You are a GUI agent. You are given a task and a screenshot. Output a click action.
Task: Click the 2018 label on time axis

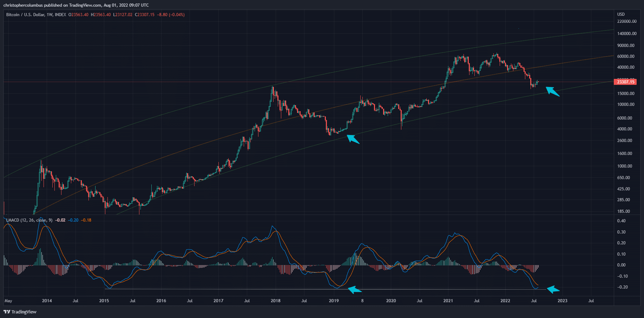pyautogui.click(x=276, y=301)
